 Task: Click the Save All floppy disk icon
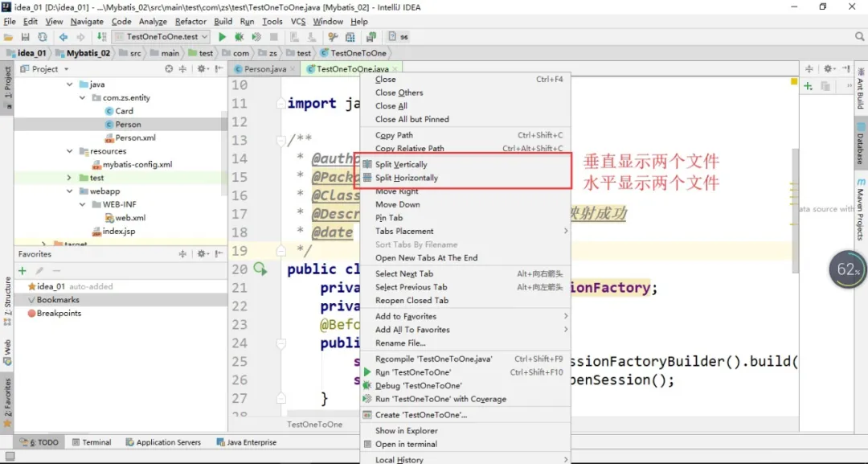(x=25, y=37)
